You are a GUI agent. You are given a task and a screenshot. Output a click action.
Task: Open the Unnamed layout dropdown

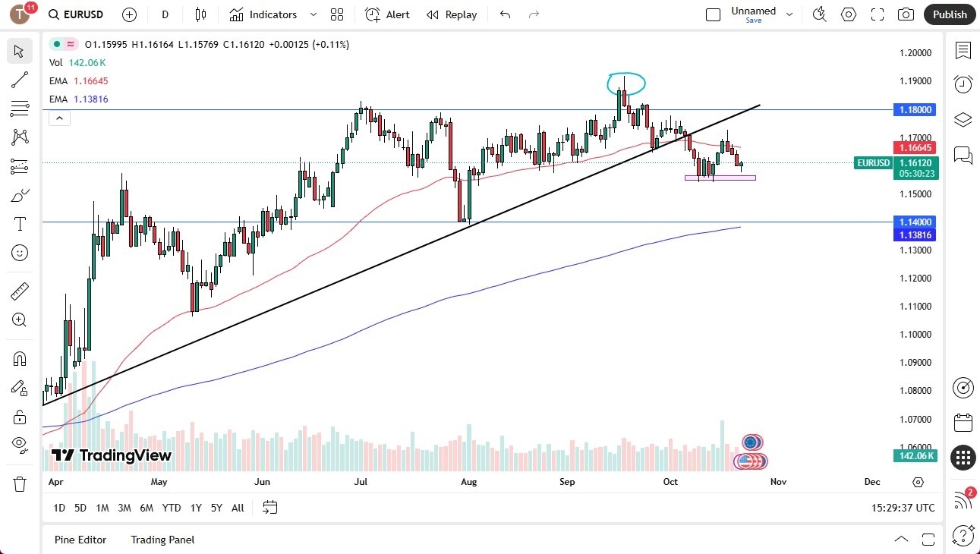tap(789, 14)
